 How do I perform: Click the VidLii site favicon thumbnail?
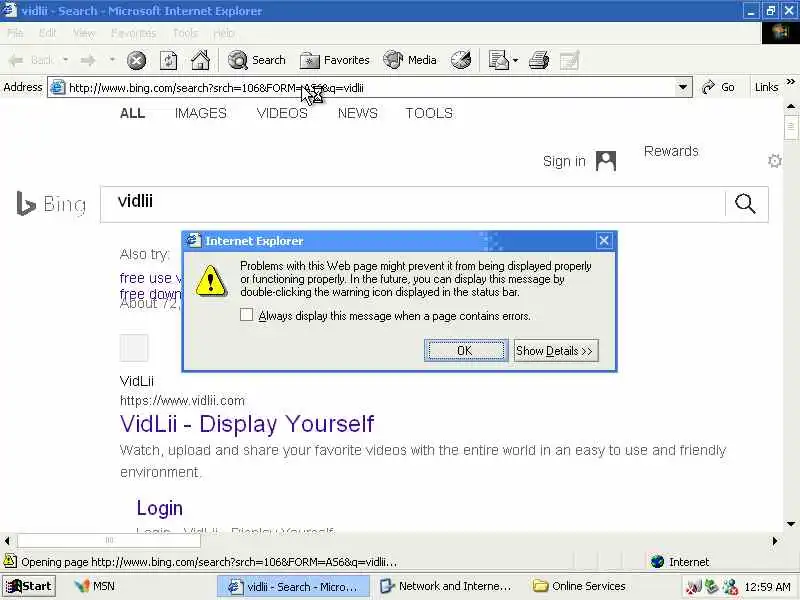134,348
